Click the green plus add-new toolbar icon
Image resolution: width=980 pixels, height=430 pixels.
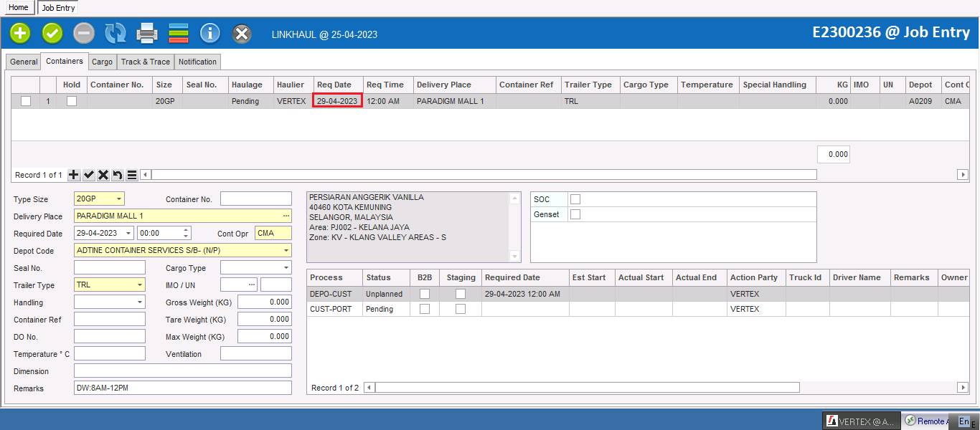click(x=20, y=33)
